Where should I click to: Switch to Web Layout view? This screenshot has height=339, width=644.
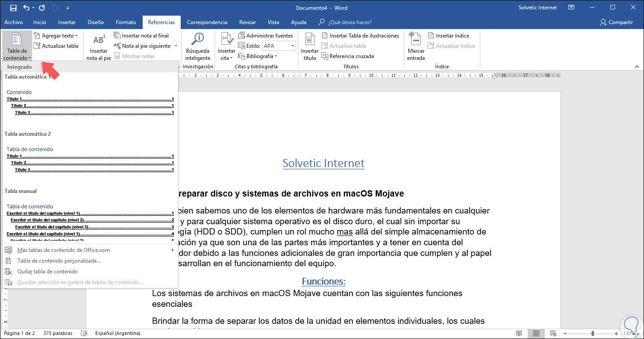coord(553,333)
